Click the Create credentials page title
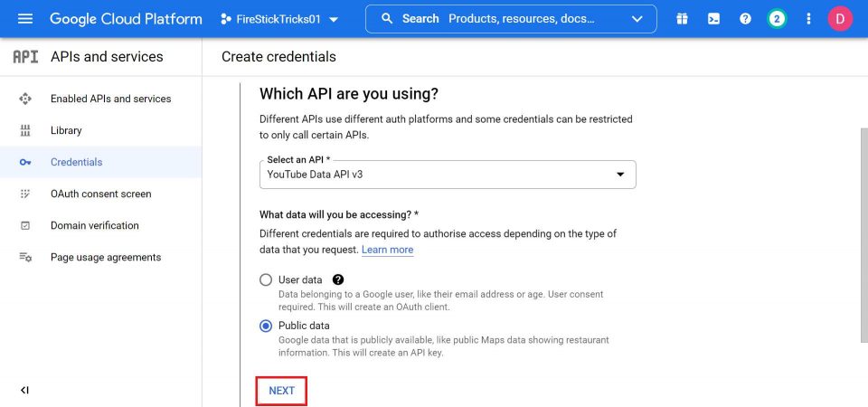Image resolution: width=868 pixels, height=407 pixels. click(x=278, y=56)
